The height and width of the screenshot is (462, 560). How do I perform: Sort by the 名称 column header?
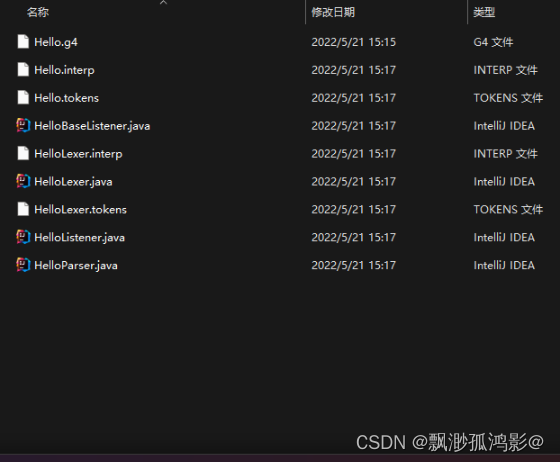point(38,12)
